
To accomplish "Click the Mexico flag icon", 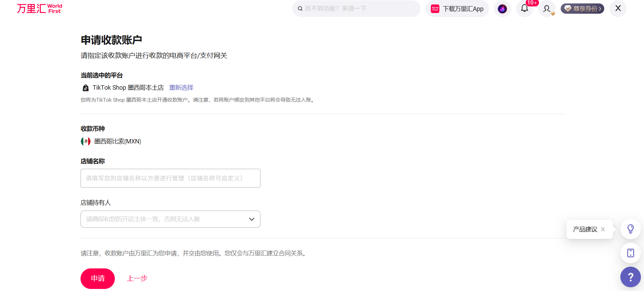I will pyautogui.click(x=86, y=141).
